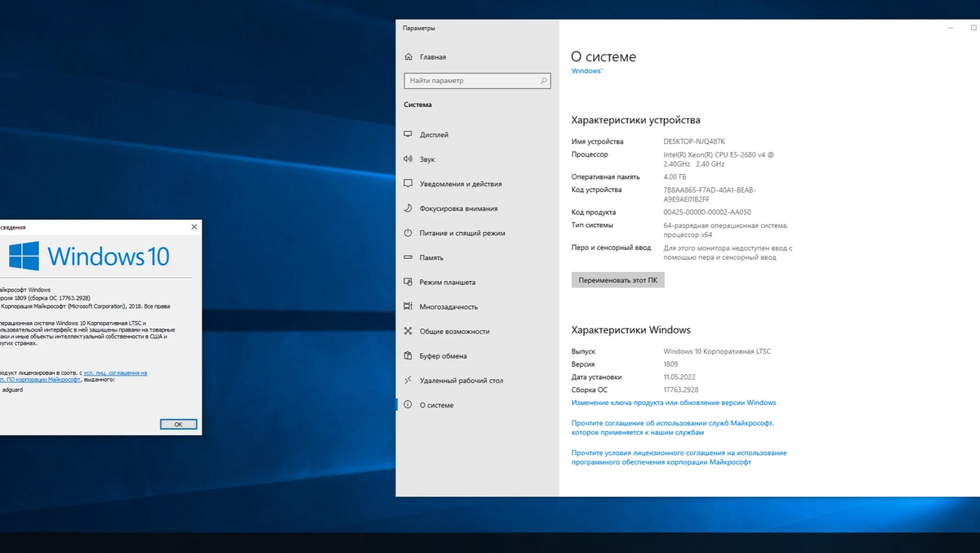Open Дисплей via its monitor icon
Screen dimensions: 980x553
(x=408, y=135)
